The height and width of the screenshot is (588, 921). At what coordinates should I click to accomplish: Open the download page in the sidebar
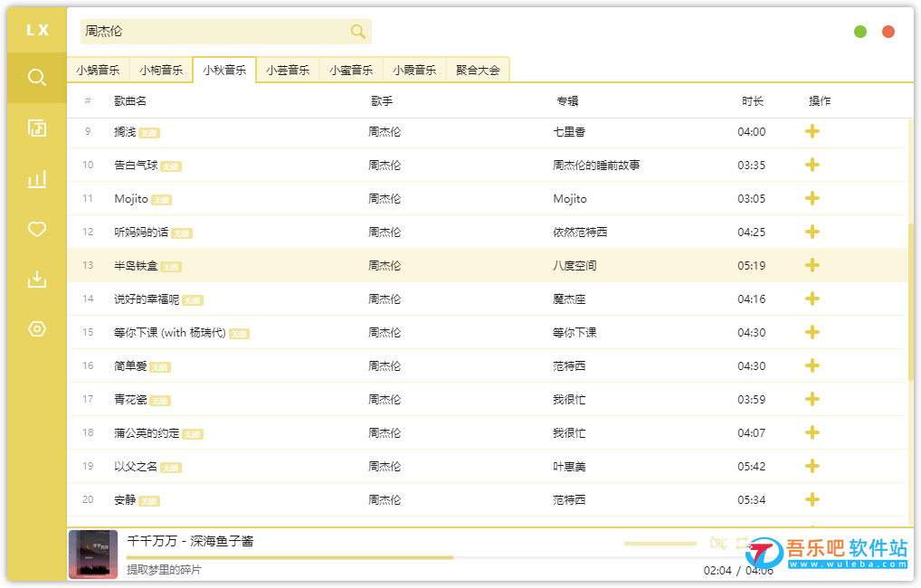tap(36, 280)
